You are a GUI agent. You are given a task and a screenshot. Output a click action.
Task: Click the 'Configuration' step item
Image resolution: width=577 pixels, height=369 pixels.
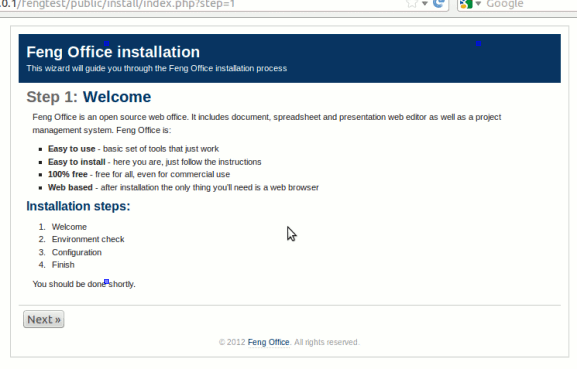click(77, 252)
